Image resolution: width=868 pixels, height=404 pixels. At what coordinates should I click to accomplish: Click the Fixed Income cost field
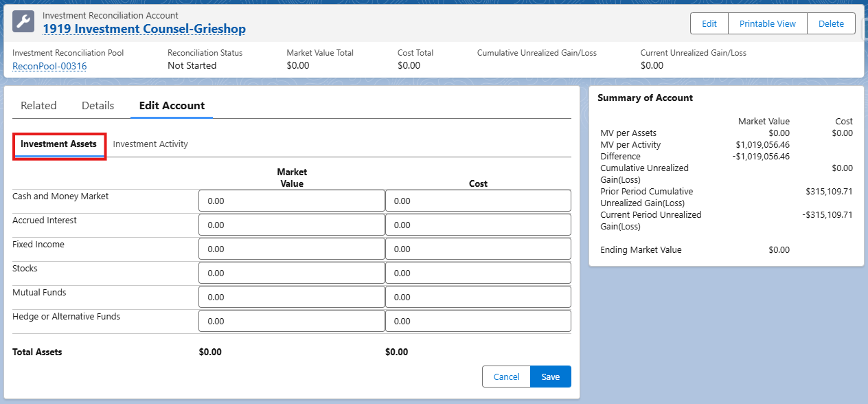click(478, 249)
